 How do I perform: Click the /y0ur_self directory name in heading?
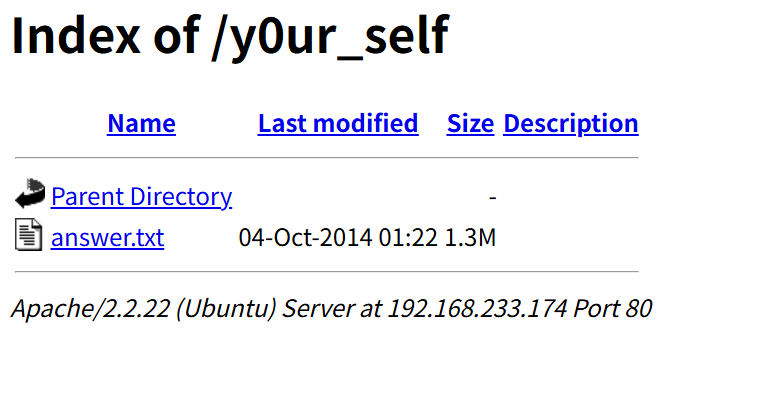330,39
